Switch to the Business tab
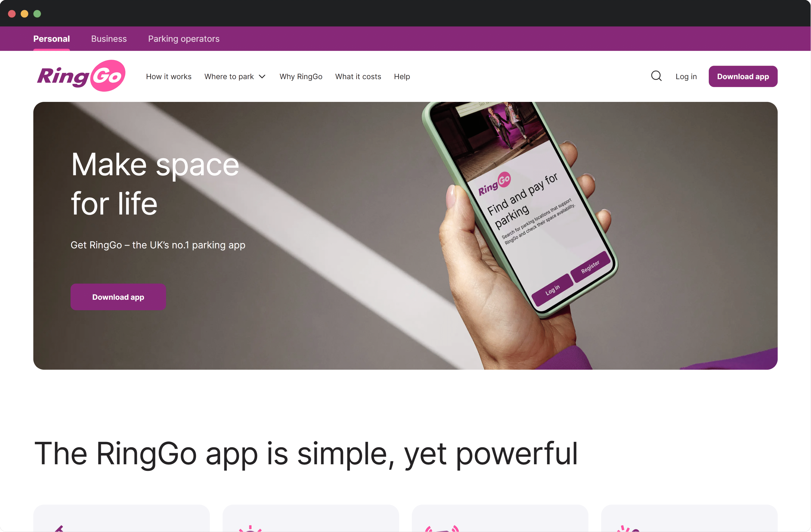Image resolution: width=811 pixels, height=532 pixels. (109, 39)
